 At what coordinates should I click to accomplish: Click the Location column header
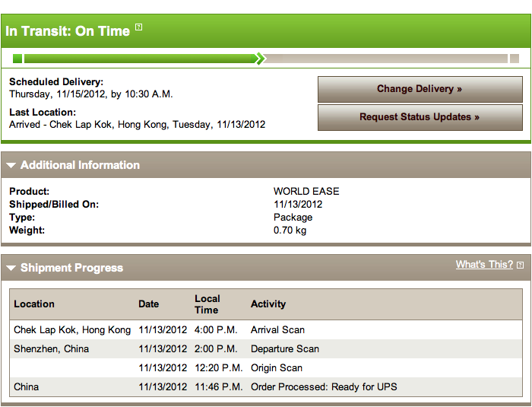tap(34, 304)
